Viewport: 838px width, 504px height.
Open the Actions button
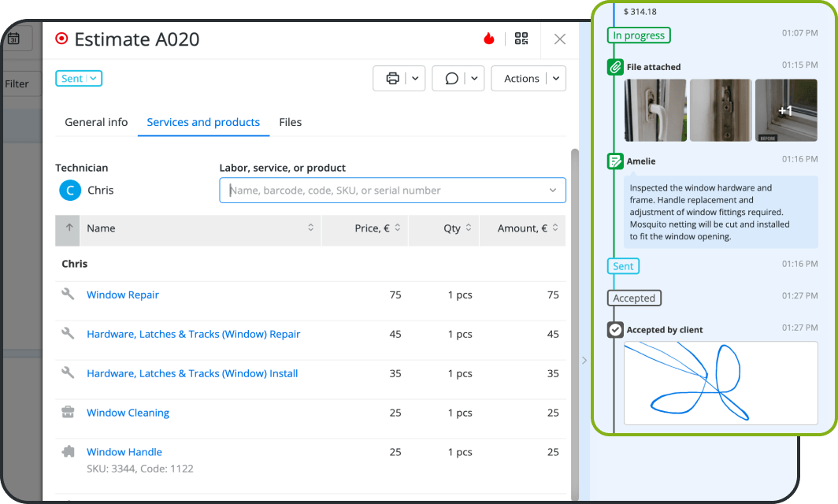(x=521, y=79)
